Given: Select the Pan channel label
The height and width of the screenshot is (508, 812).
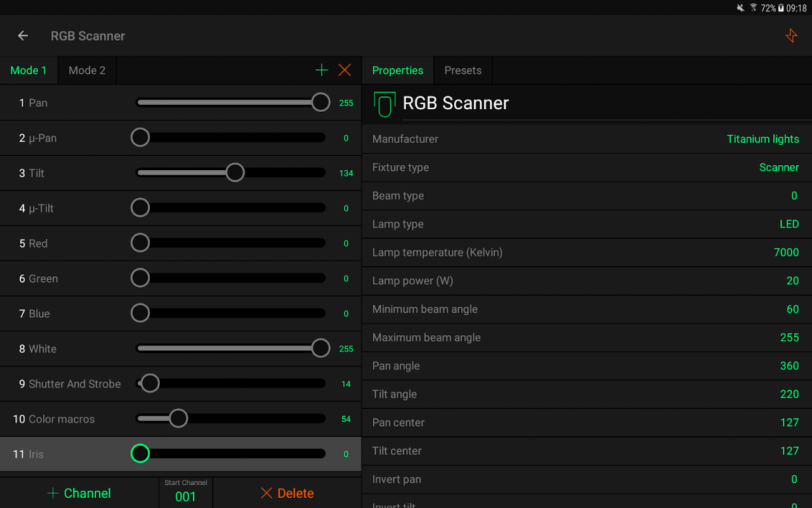Looking at the screenshot, I should point(38,103).
